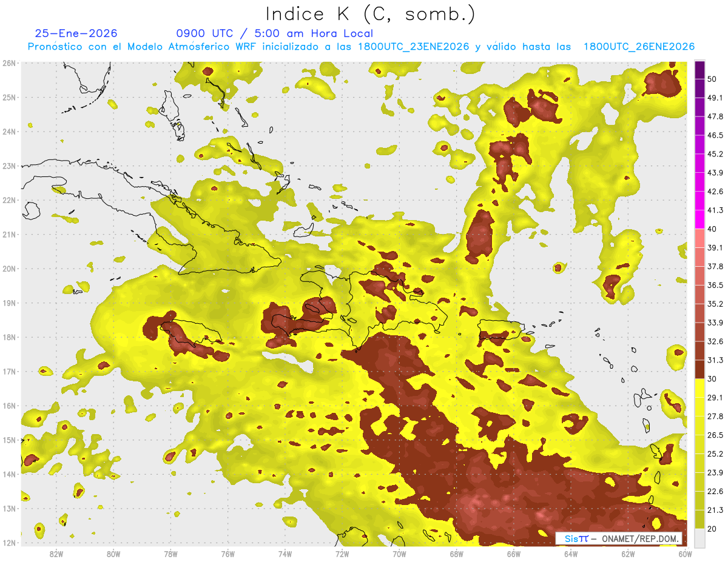Click the longitude label '74W'
This screenshot has width=728, height=562.
pyautogui.click(x=285, y=554)
